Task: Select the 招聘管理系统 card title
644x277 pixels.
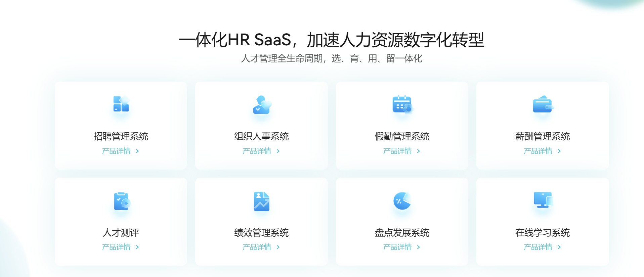Action: tap(121, 136)
